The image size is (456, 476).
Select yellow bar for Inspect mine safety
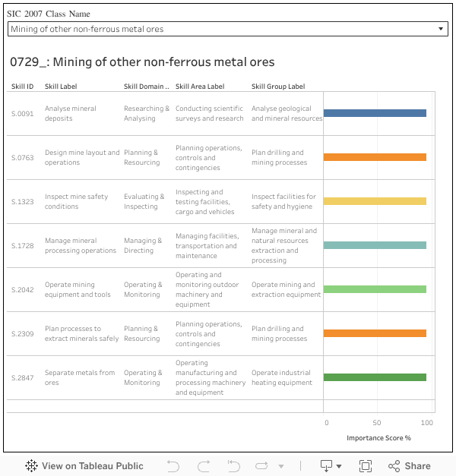[375, 201]
